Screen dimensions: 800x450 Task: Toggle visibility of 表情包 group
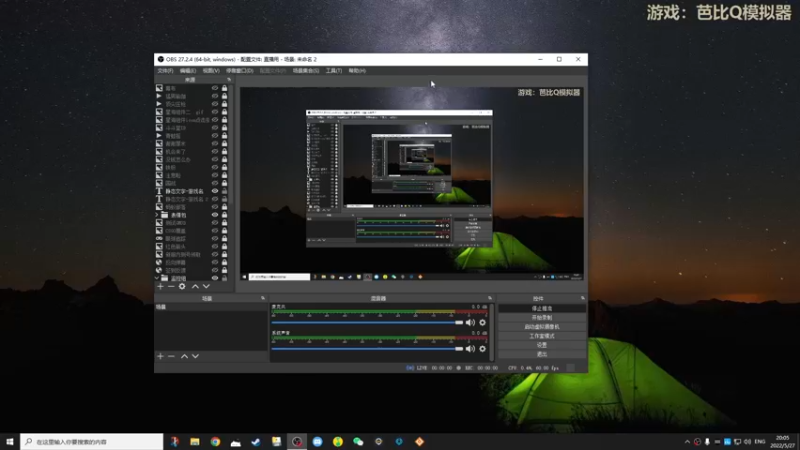click(215, 215)
